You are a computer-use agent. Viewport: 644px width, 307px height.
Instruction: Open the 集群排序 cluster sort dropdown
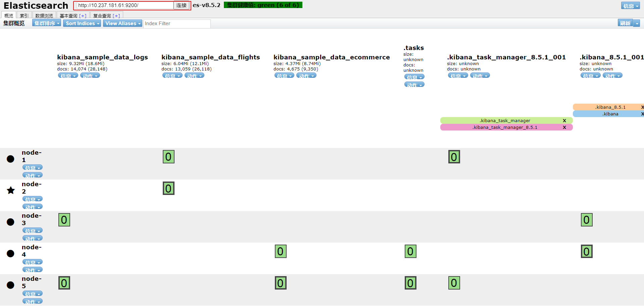click(47, 23)
